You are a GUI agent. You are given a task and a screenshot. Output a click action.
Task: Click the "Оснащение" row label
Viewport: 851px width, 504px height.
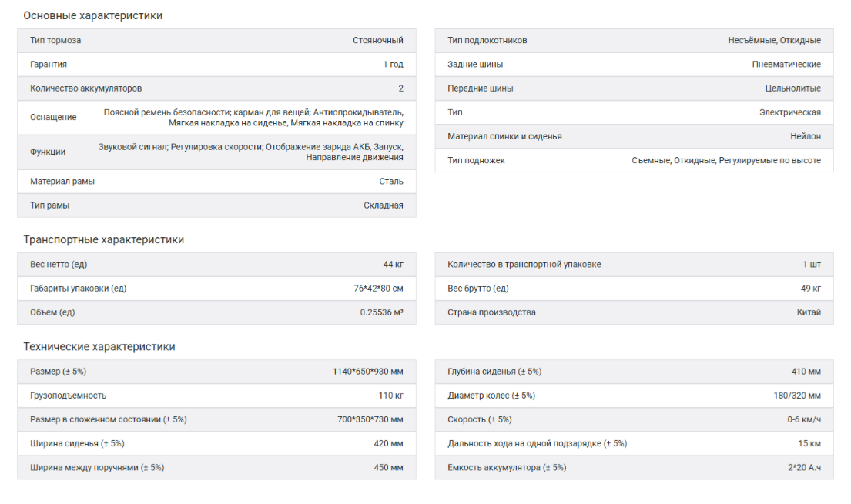click(53, 117)
